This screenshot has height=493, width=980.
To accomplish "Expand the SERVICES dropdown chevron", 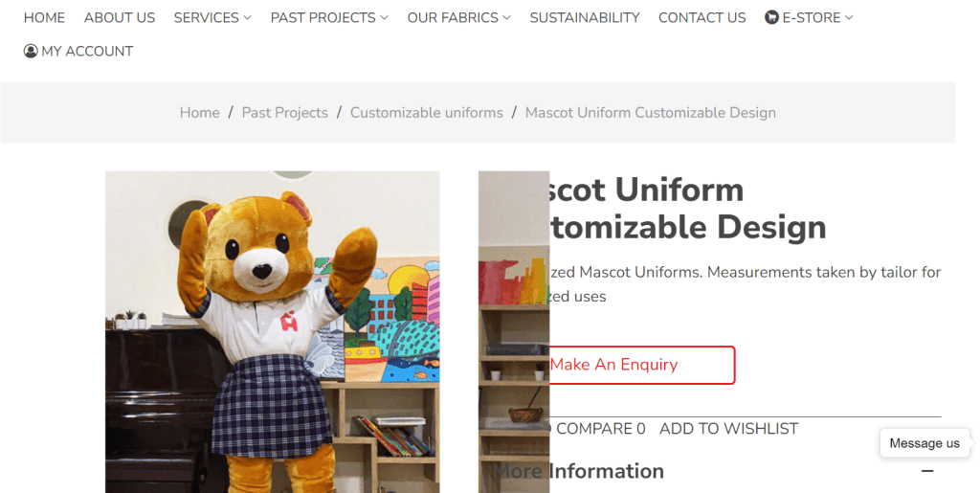I will (248, 18).
